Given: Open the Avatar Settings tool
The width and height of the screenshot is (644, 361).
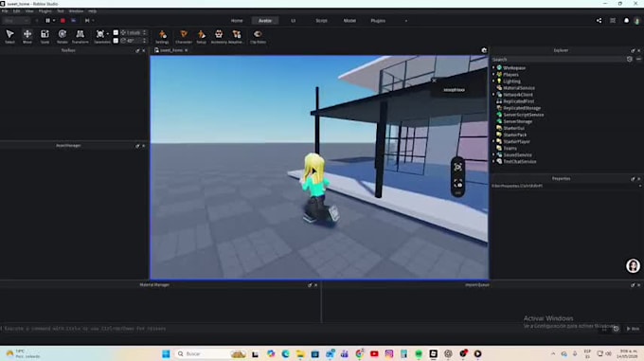Looking at the screenshot, I should [x=162, y=36].
